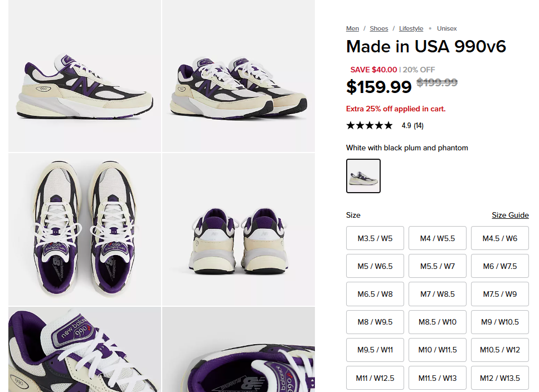Open the Size Guide link
Image resolution: width=539 pixels, height=392 pixels.
(x=509, y=215)
